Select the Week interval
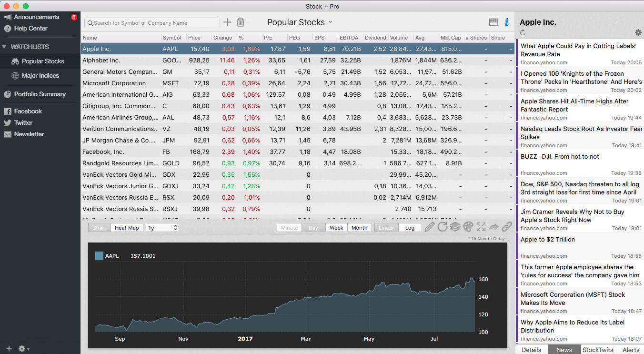 (x=337, y=228)
